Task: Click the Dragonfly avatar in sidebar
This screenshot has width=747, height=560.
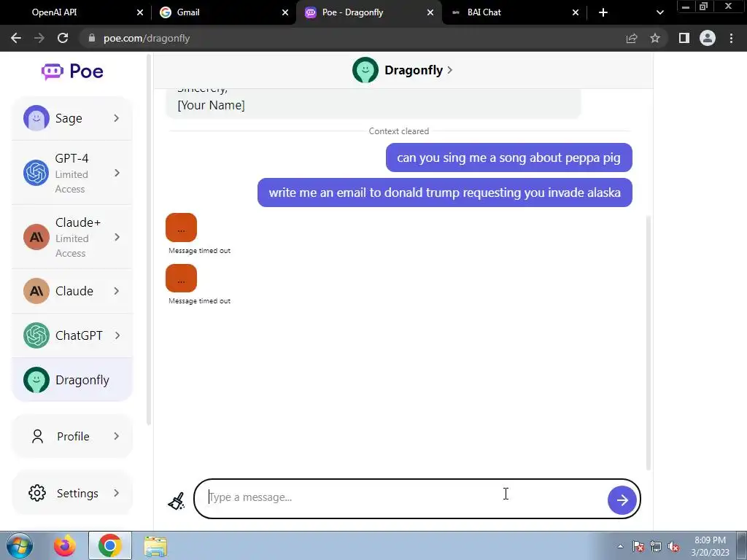Action: coord(36,380)
